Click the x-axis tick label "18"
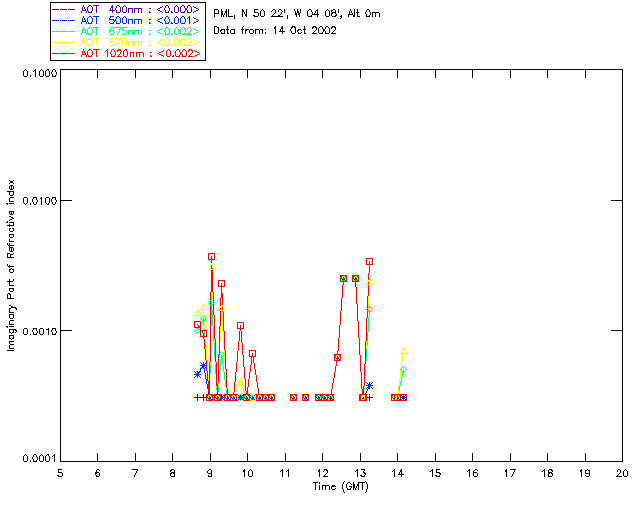This screenshot has height=512, width=640. pyautogui.click(x=547, y=473)
